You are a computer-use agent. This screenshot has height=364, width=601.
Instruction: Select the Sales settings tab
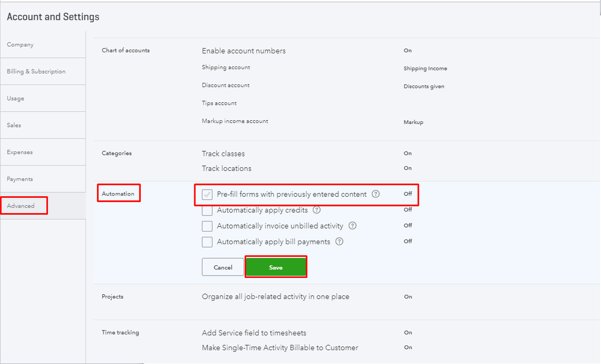[14, 125]
